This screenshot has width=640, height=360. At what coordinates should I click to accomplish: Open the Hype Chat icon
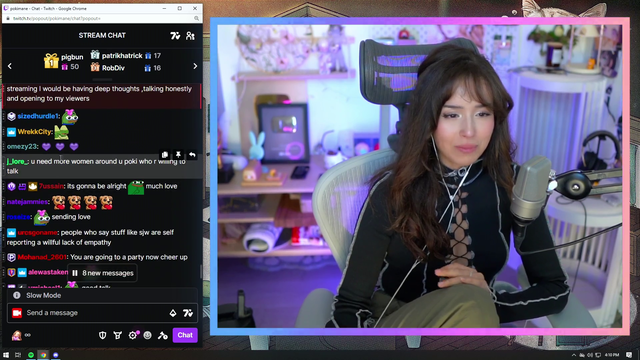118,335
